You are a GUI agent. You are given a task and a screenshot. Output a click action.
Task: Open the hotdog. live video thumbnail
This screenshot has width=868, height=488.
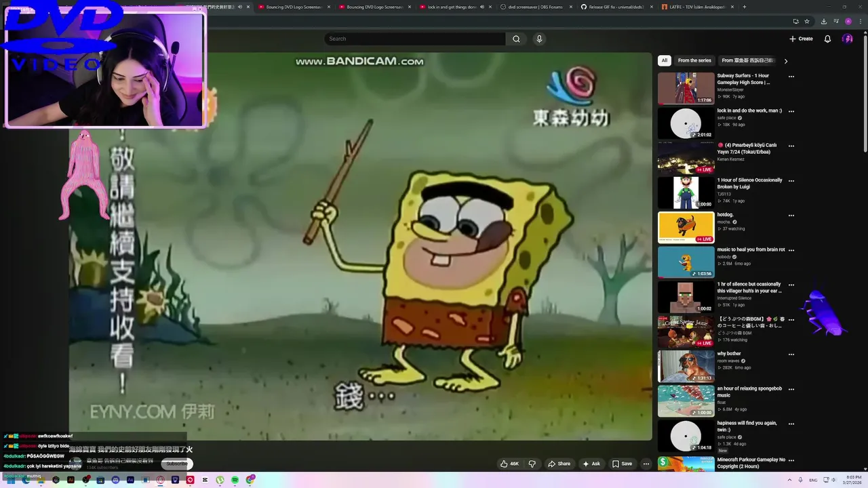click(x=686, y=227)
